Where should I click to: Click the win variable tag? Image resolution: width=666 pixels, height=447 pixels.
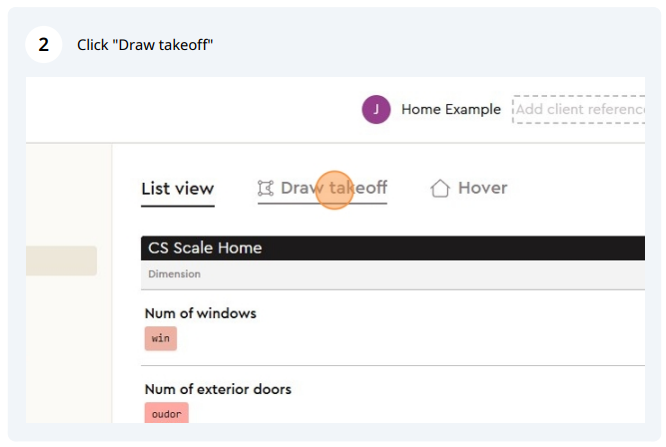click(x=161, y=338)
